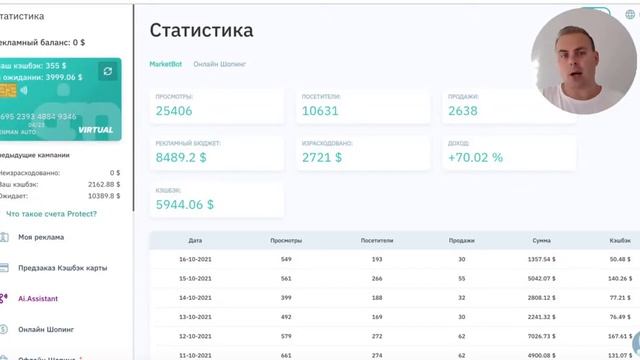The height and width of the screenshot is (360, 640).
Task: Click the cashback card refresh icon
Action: pos(108,71)
